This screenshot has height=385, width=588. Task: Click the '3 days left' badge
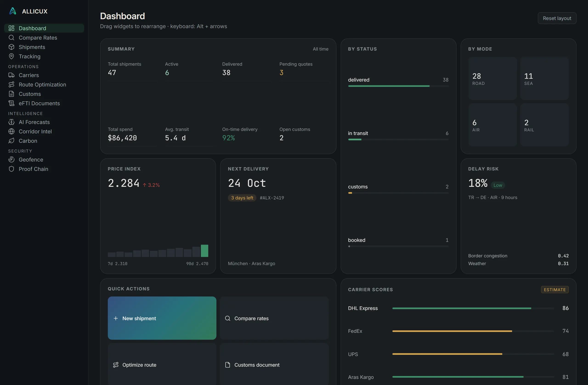coord(242,198)
